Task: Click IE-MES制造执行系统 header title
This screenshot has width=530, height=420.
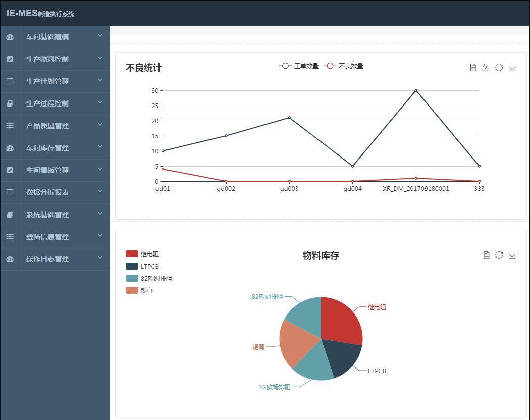Action: click(40, 13)
